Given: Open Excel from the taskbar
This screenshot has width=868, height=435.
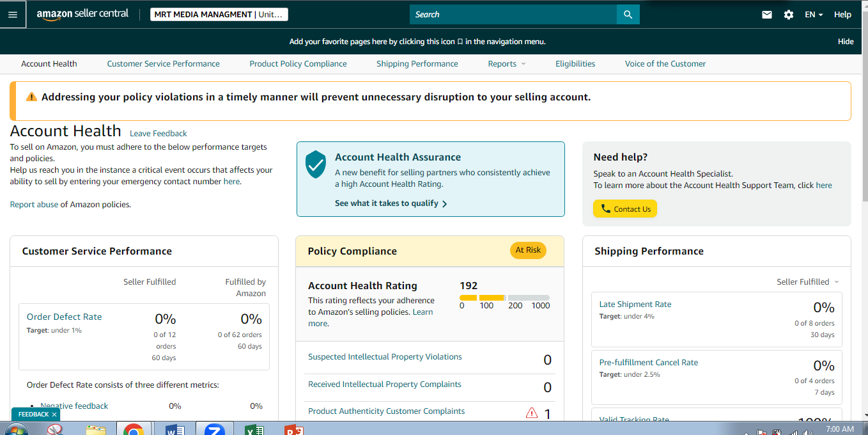Looking at the screenshot, I should pos(254,430).
